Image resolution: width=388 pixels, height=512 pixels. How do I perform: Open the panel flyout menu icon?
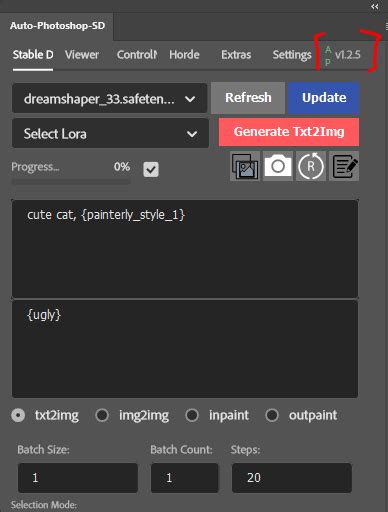coord(386,26)
